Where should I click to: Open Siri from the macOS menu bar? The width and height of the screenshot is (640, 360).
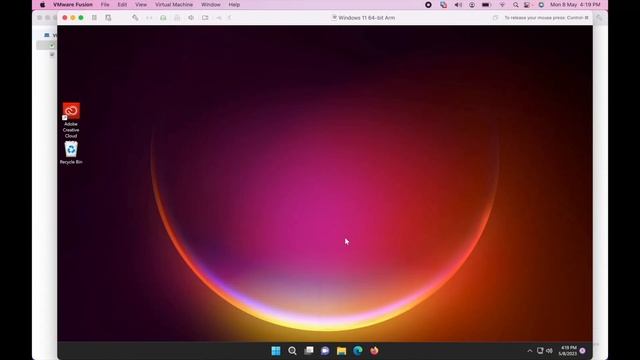coord(541,5)
